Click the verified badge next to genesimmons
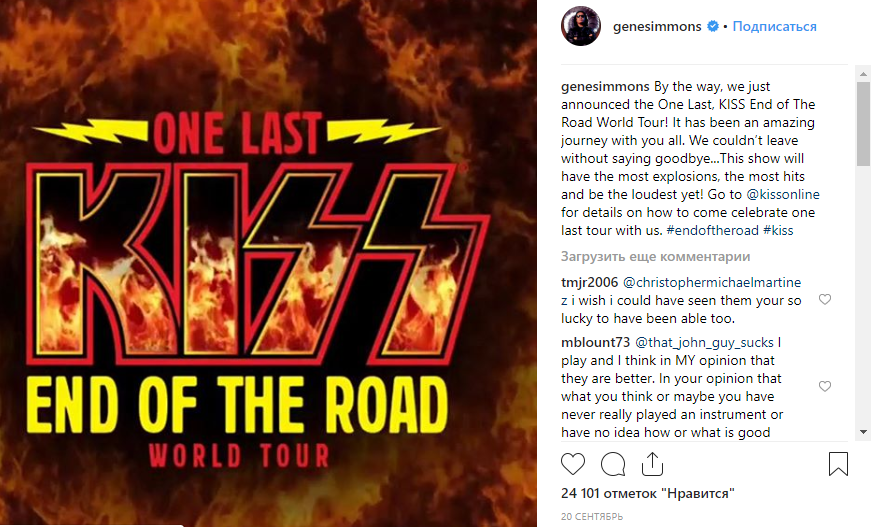This screenshot has height=527, width=871. tap(713, 27)
